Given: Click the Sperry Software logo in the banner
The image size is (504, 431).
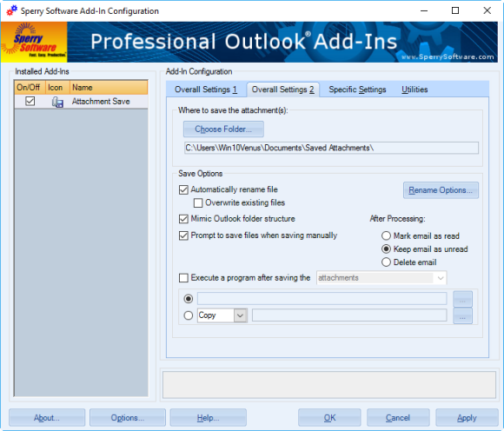Looking at the screenshot, I should (x=34, y=42).
